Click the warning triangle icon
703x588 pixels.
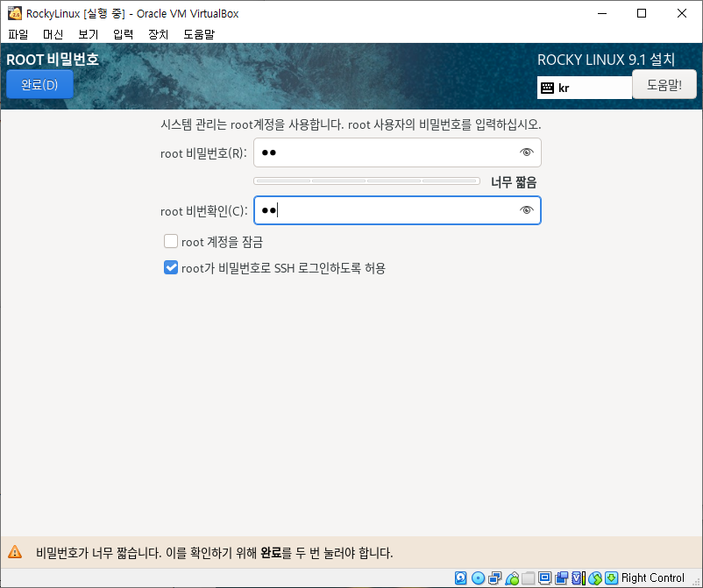tap(15, 552)
